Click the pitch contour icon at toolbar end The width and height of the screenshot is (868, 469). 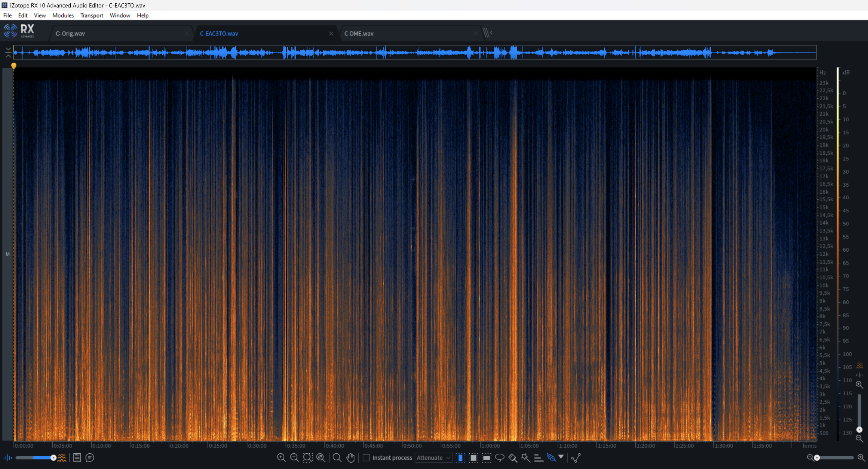(576, 457)
